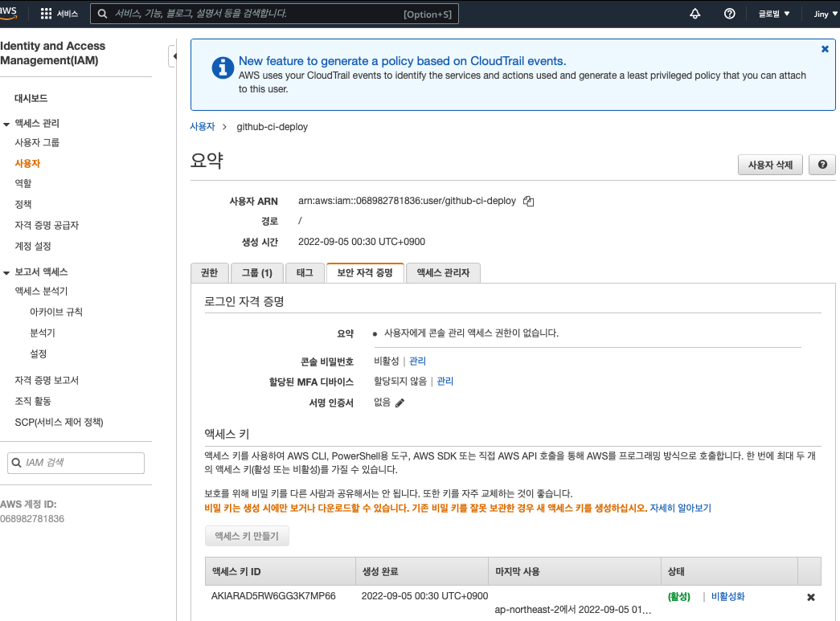This screenshot has height=621, width=840.
Task: Click the help icon next to 사용자 삭제
Action: (822, 165)
